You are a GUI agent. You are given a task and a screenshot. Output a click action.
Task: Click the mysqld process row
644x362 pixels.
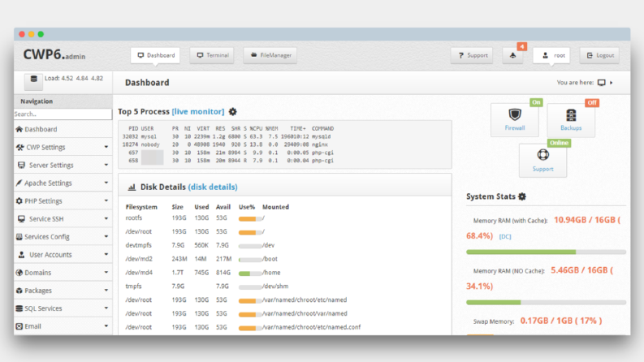pos(228,136)
